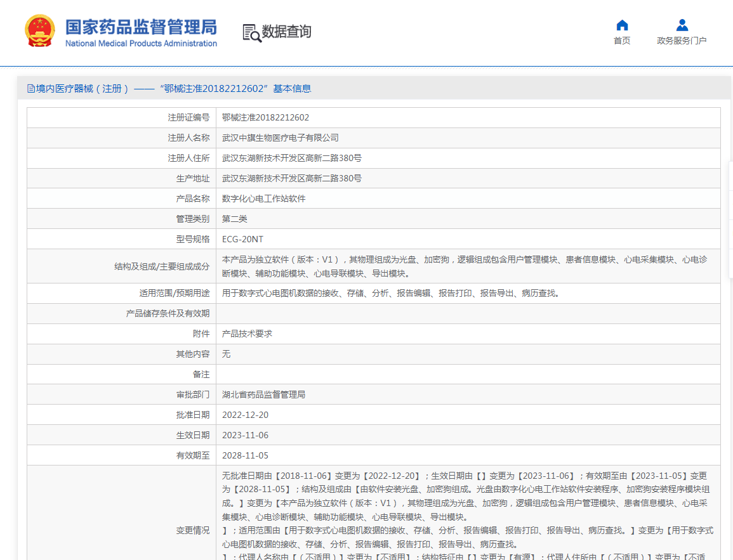The width and height of the screenshot is (733, 560).
Task: Click National Medical Products Administration text
Action: pyautogui.click(x=141, y=43)
